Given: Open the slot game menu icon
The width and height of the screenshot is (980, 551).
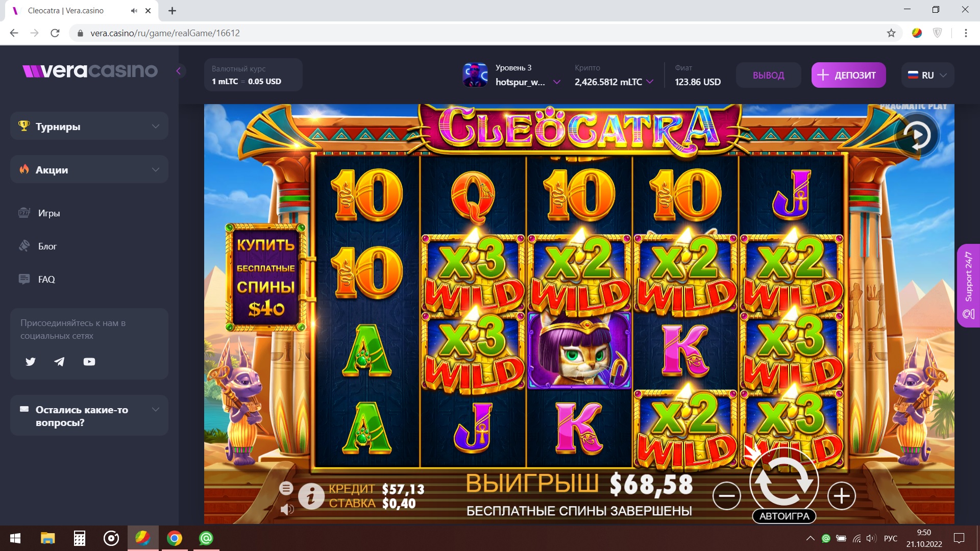Looking at the screenshot, I should pos(286,488).
